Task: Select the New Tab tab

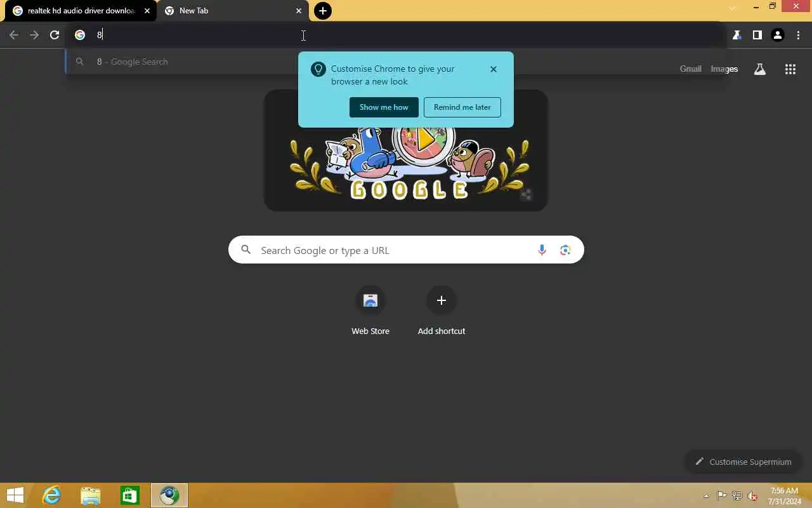Action: tap(233, 11)
